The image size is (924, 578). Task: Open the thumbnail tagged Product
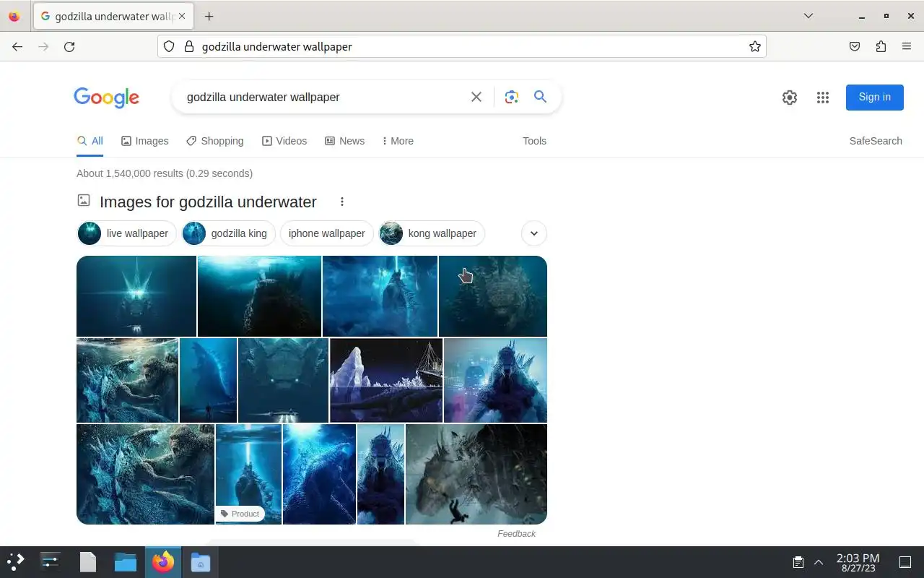(x=248, y=474)
